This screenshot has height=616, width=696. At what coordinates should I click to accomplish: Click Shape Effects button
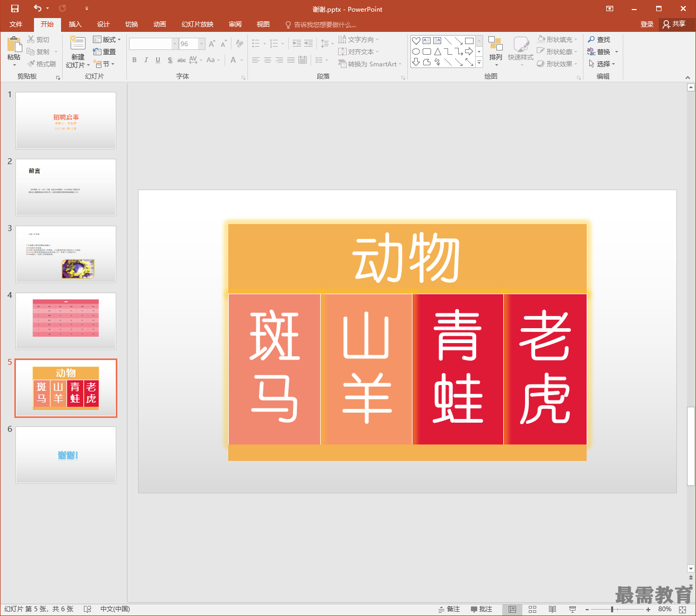557,64
